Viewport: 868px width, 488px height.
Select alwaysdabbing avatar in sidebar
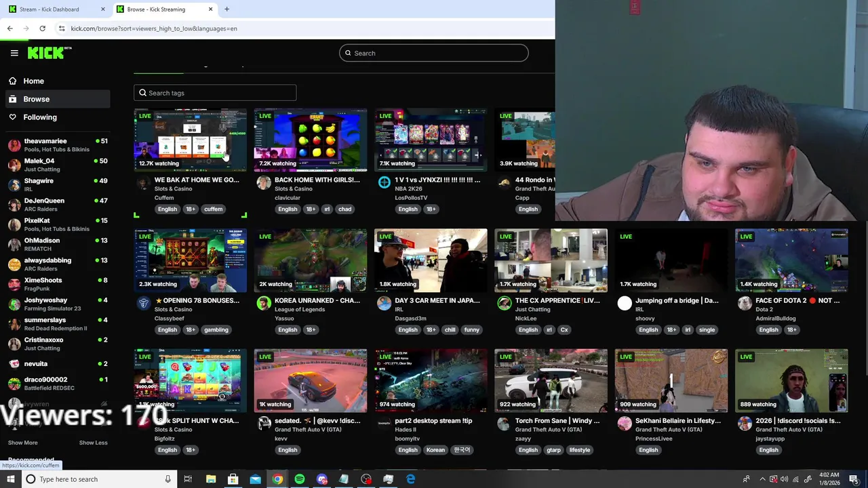[14, 264]
